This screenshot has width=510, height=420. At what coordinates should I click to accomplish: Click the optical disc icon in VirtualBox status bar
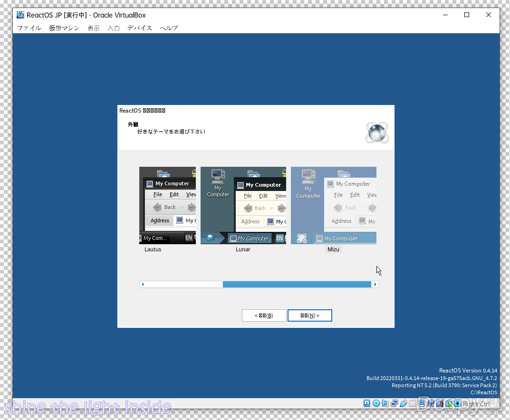[x=376, y=403]
